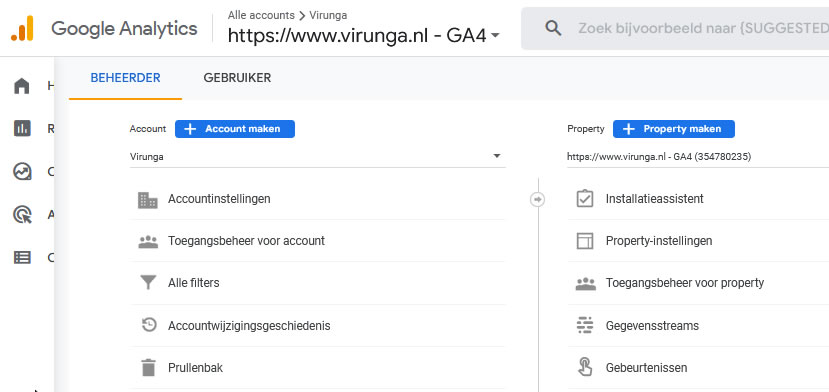Open the Explore icon in sidebar
The image size is (829, 392).
coord(22,171)
